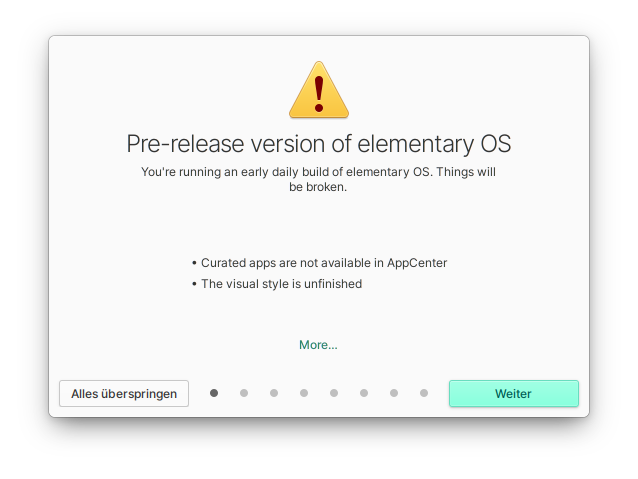Navigate to the seventh page indicator dot
Image resolution: width=638 pixels, height=479 pixels.
[394, 393]
